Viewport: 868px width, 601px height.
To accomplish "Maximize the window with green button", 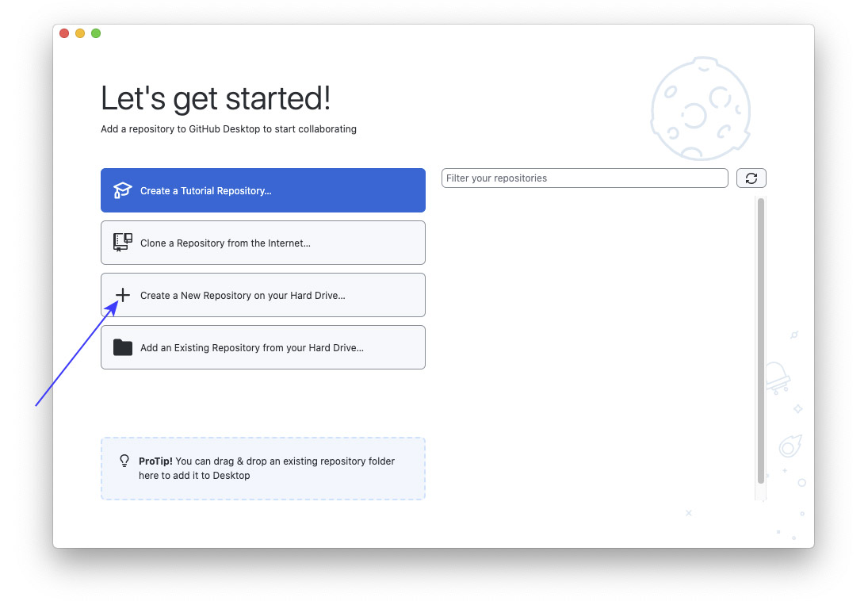I will pyautogui.click(x=96, y=33).
